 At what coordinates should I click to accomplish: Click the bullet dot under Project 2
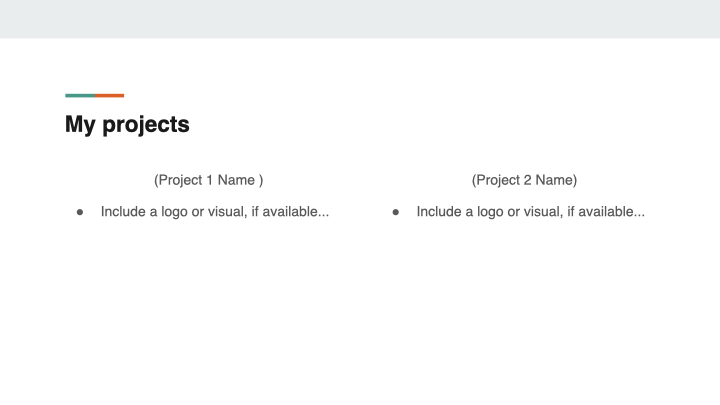(396, 212)
